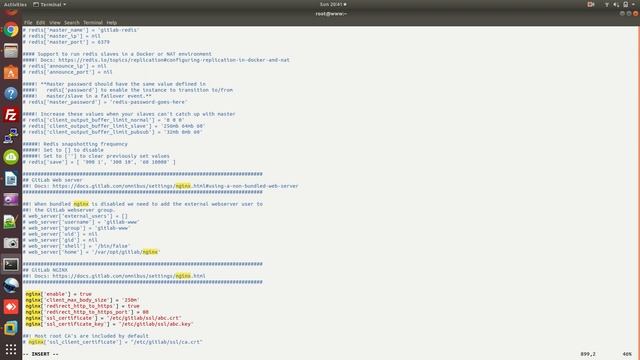Click the nginx['client_max_body_size'] line

pos(82,300)
